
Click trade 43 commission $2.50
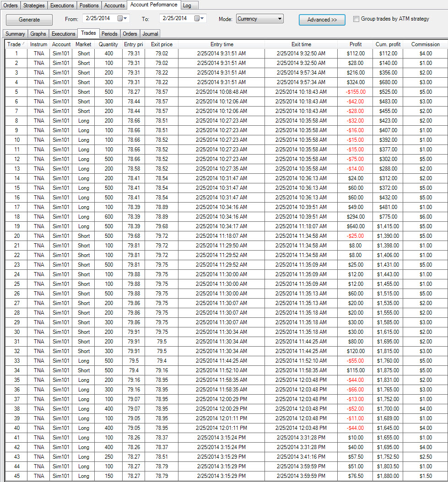tap(426, 457)
